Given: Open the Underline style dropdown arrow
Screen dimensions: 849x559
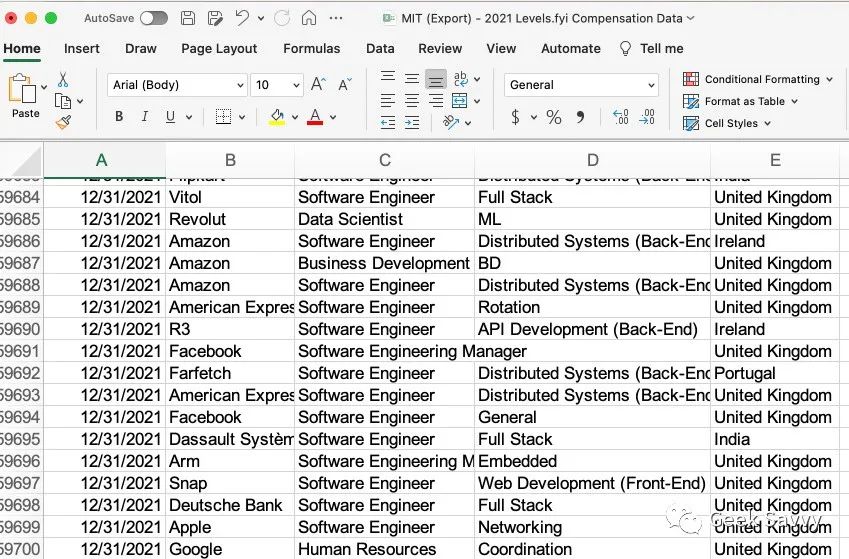Looking at the screenshot, I should pos(189,117).
